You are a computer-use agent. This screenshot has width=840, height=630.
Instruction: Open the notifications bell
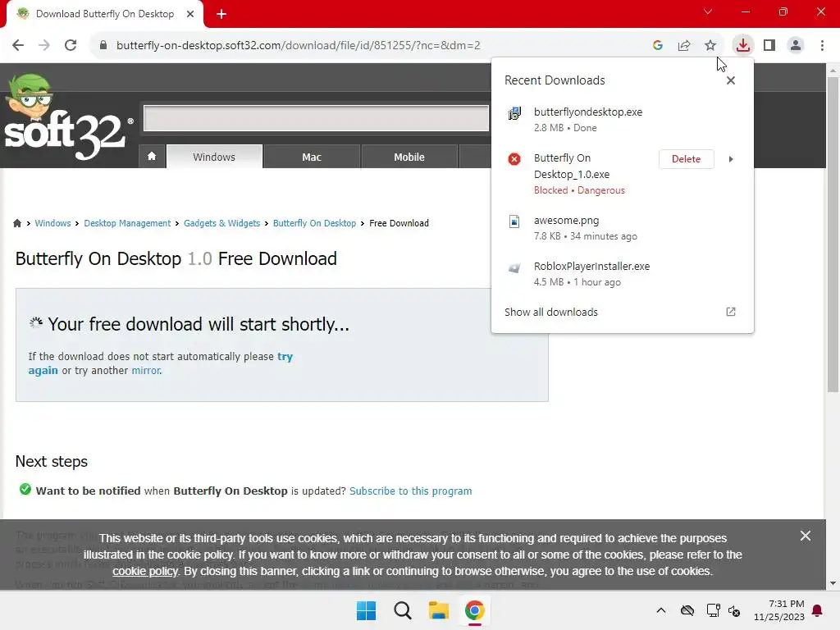pos(818,610)
